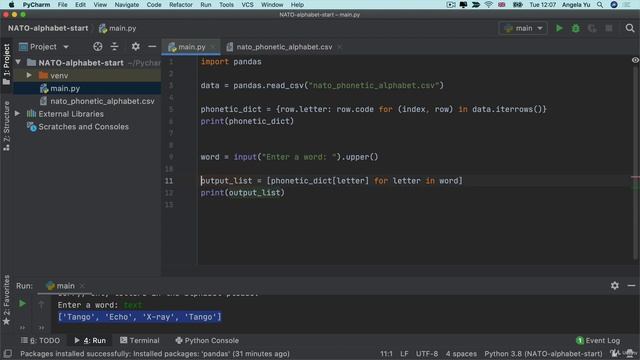Open Search Everywhere magnifier in toolbar
640x360 pixels.
[630, 28]
